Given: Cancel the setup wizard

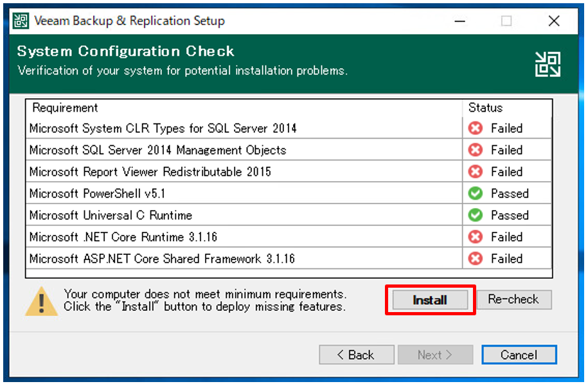Looking at the screenshot, I should 519,354.
